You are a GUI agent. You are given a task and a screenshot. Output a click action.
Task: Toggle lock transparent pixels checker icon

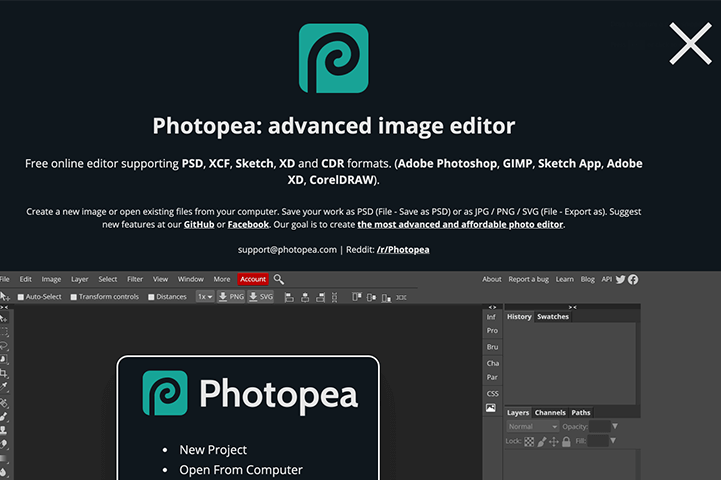click(x=529, y=441)
